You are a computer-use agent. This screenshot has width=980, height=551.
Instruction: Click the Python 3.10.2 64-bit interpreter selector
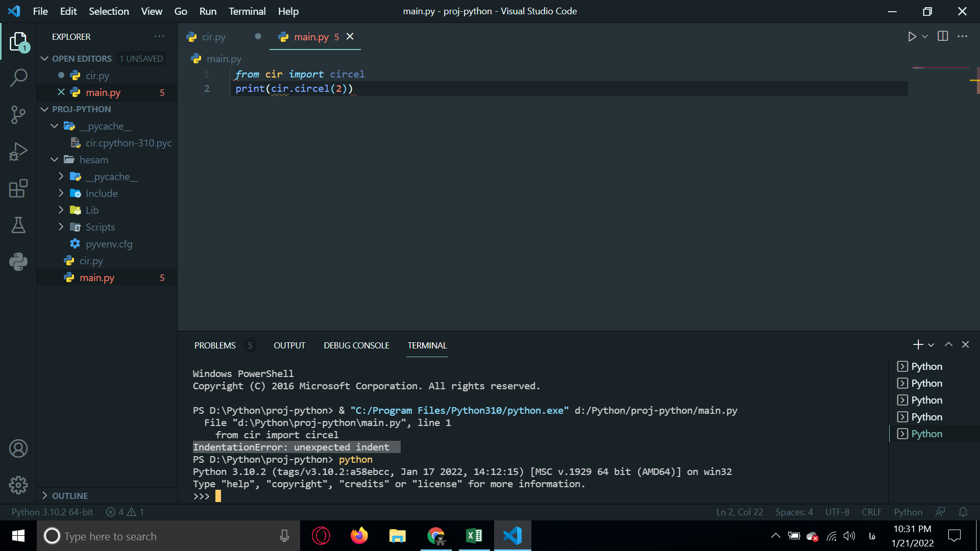pyautogui.click(x=52, y=512)
